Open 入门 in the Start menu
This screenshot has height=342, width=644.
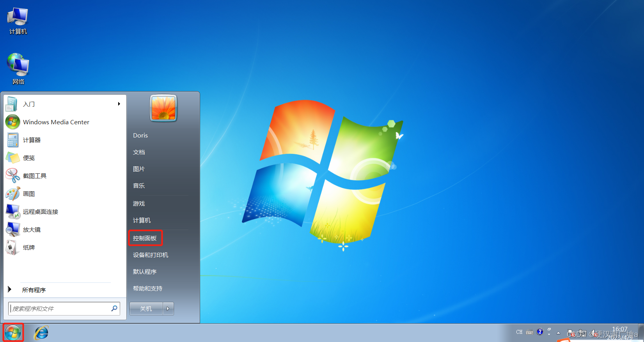tap(65, 104)
